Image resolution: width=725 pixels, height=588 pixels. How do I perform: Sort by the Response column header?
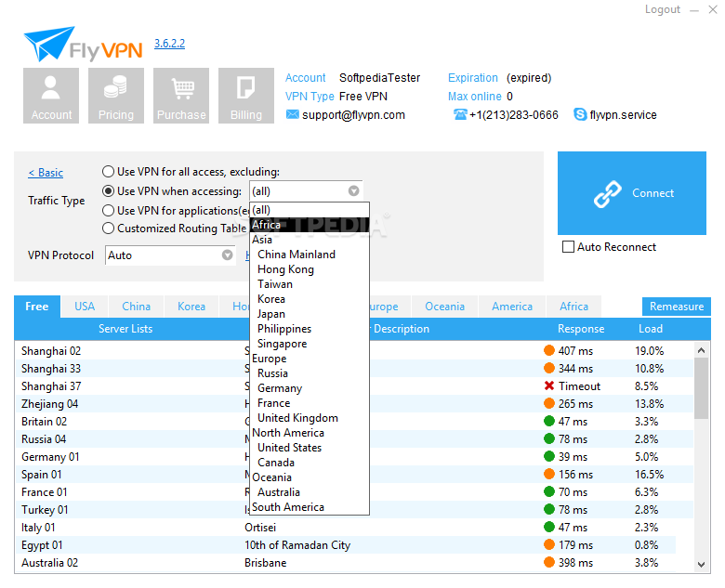point(581,329)
